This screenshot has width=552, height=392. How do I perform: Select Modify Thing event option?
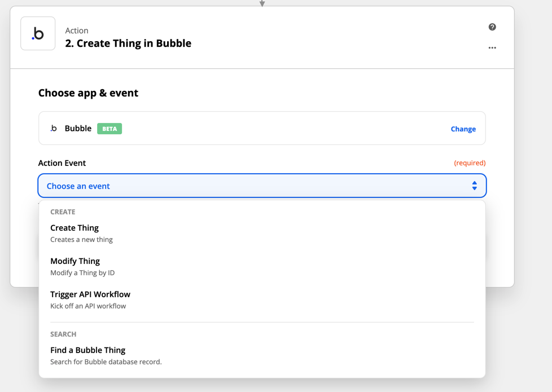(x=262, y=266)
